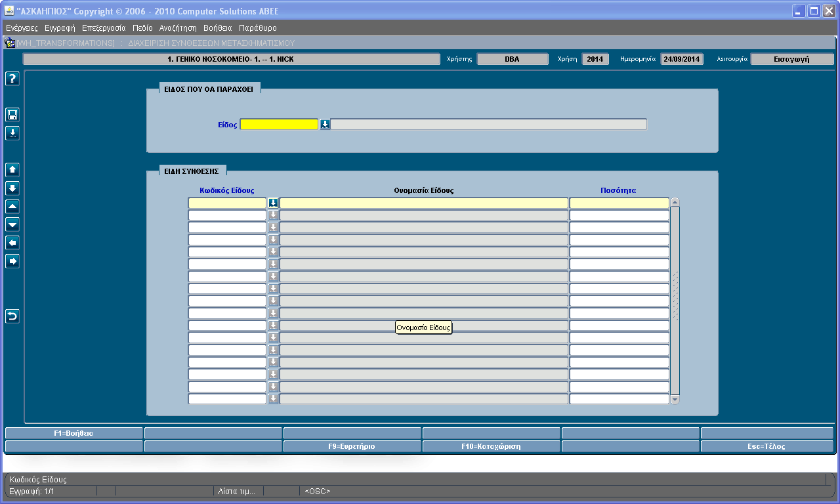
Task: Click the highlighted Κωδικός Είδους cell
Action: point(228,203)
